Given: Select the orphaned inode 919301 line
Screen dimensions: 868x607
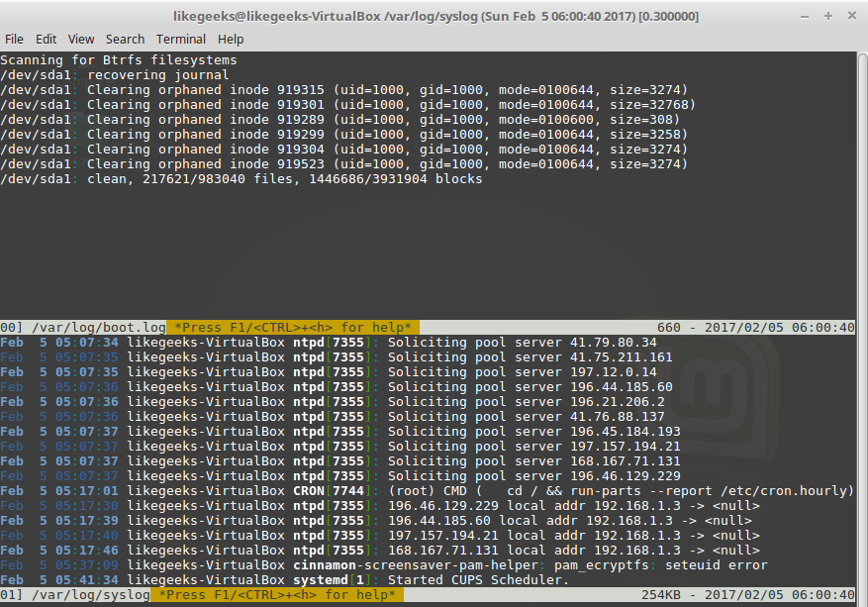Looking at the screenshot, I should (x=347, y=105).
